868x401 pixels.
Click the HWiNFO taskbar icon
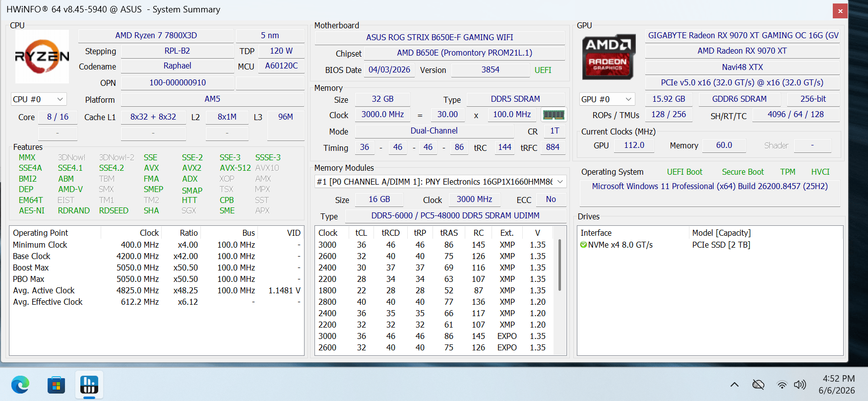[89, 385]
